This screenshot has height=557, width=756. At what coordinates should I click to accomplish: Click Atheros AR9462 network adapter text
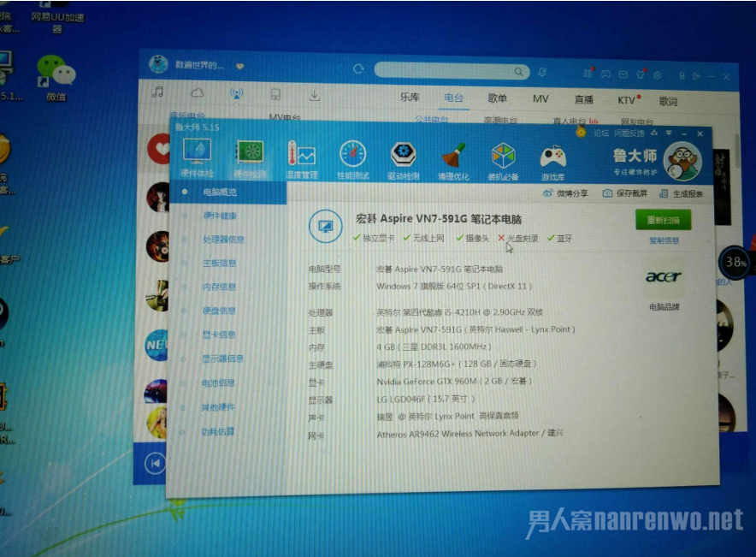pos(470,434)
